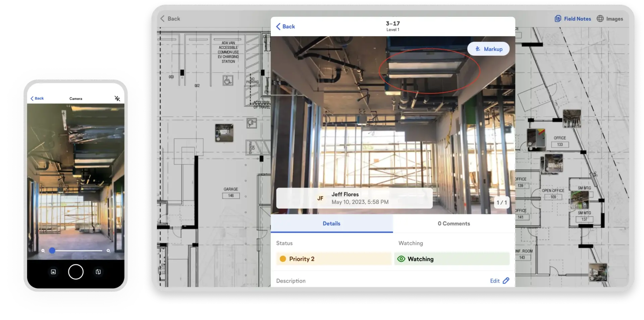Click the zoom out magnifier icon
Screen dimensions: 644x320
(43, 251)
